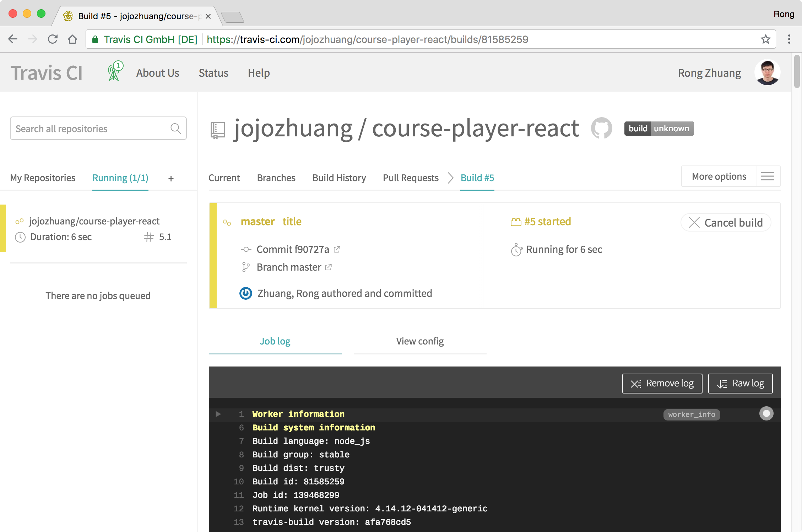Close the Build #5 browser tab
This screenshot has width=802, height=532.
pos(208,16)
